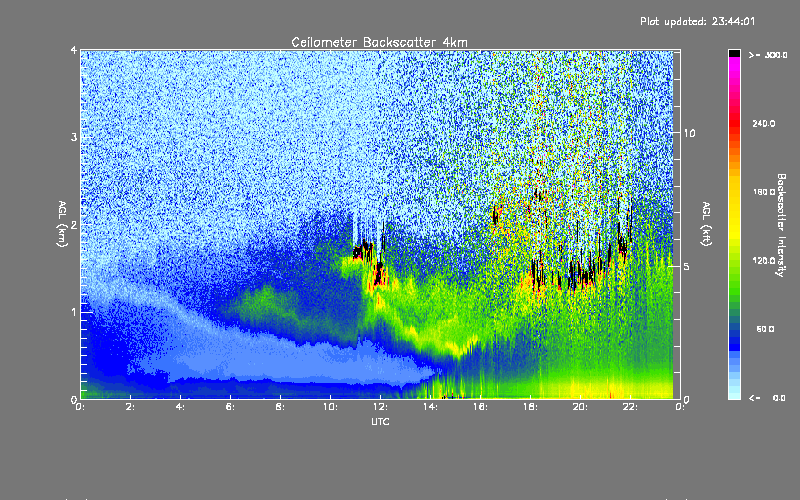The height and width of the screenshot is (500, 800).
Task: Click the 6: hour tick label
Action: click(230, 407)
